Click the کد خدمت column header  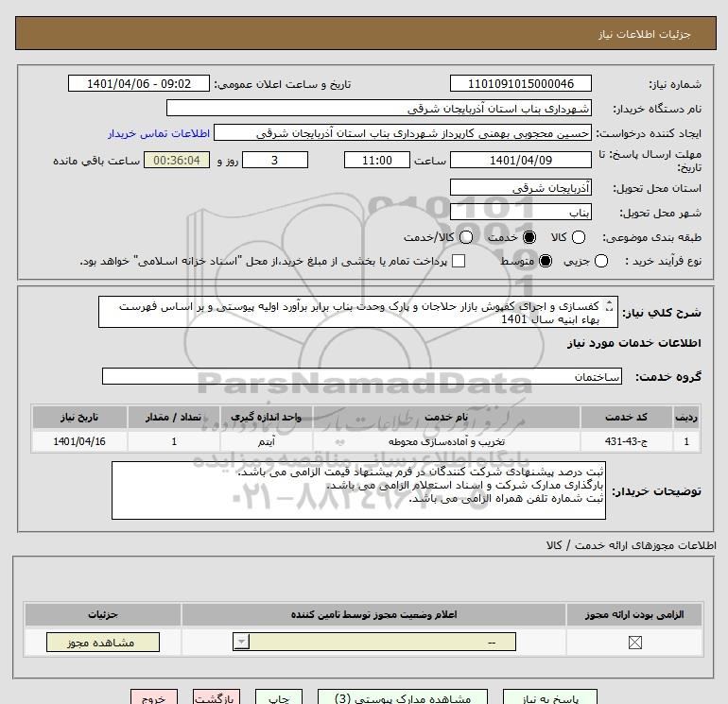point(626,417)
